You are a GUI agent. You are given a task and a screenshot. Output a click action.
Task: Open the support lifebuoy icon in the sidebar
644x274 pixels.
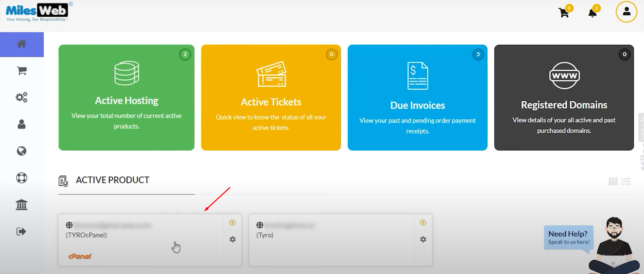tap(21, 178)
